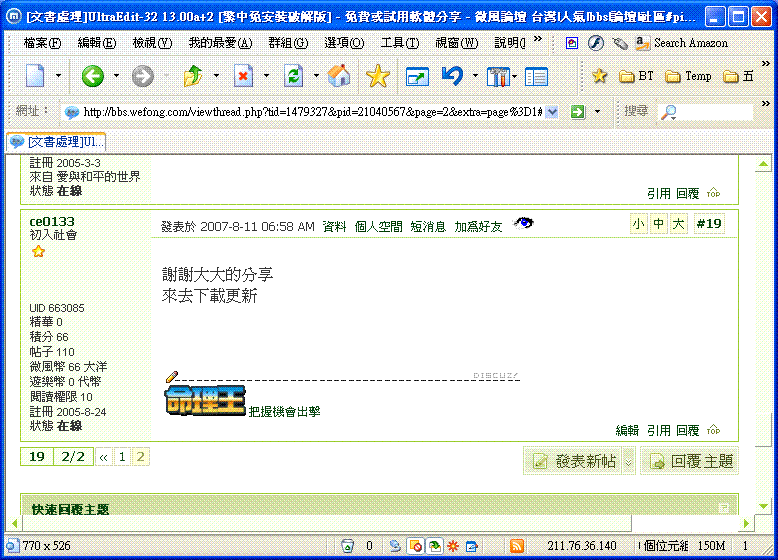Screen dimensions: 778x560
Task: Expand the Refresh dropdown arrow
Action: (x=316, y=76)
